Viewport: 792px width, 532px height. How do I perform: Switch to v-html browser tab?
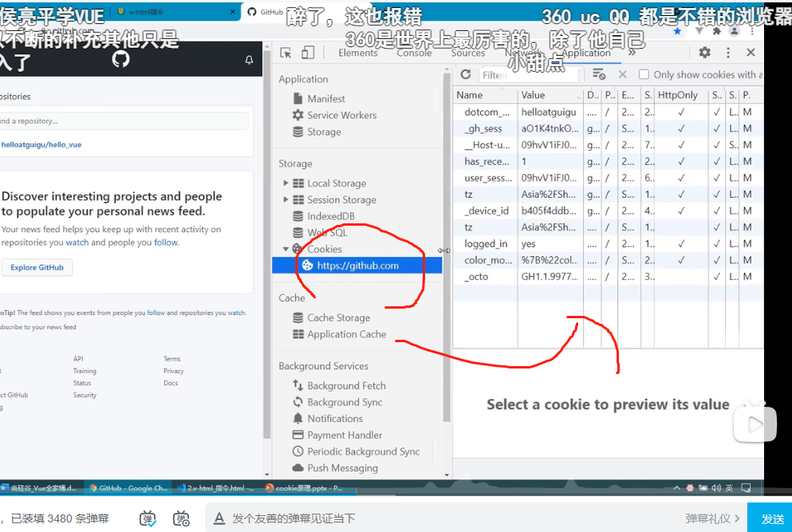[174, 12]
